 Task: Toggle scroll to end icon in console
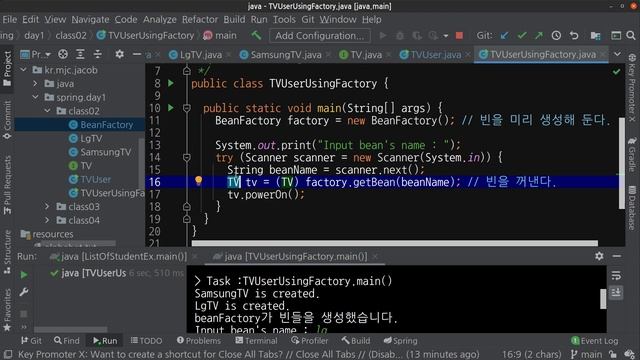click(x=616, y=292)
